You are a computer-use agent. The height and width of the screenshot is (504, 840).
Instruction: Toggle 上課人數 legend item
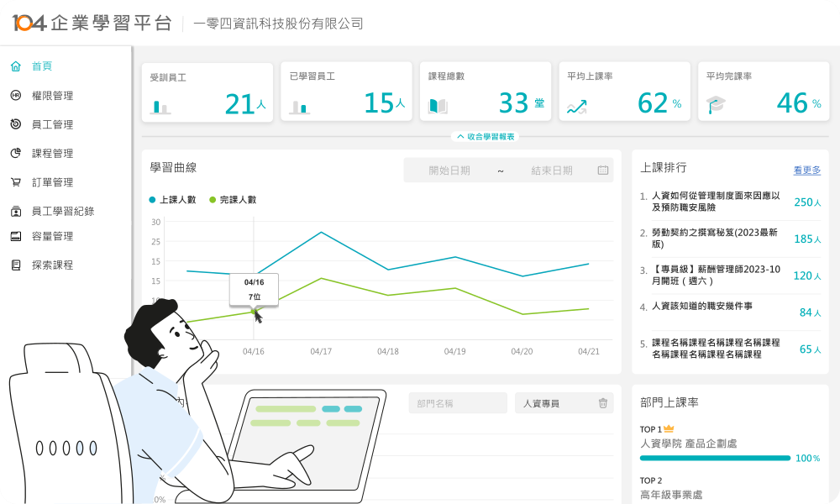click(x=172, y=200)
